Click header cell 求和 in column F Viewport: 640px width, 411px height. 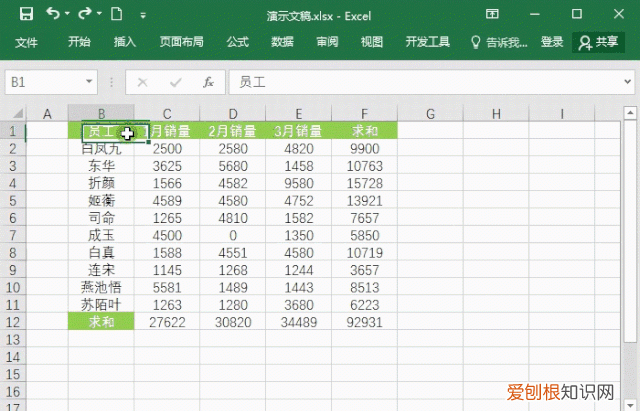pyautogui.click(x=364, y=131)
